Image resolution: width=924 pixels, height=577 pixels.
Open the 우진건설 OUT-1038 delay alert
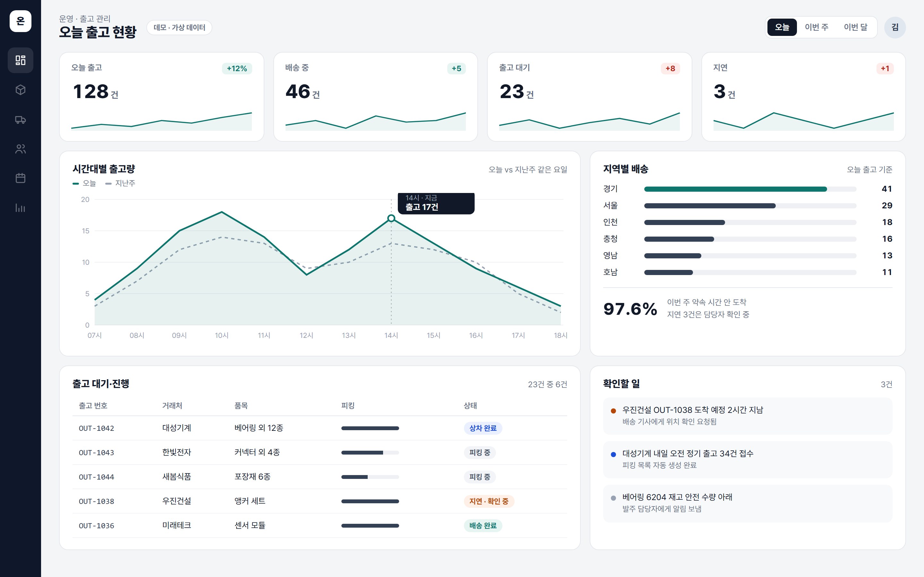pos(747,415)
